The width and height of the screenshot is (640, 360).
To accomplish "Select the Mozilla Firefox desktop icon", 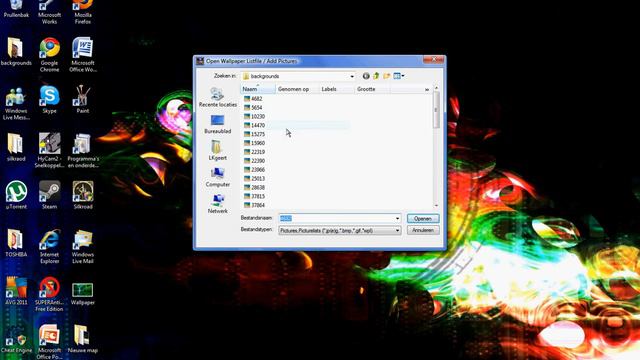I will [83, 11].
